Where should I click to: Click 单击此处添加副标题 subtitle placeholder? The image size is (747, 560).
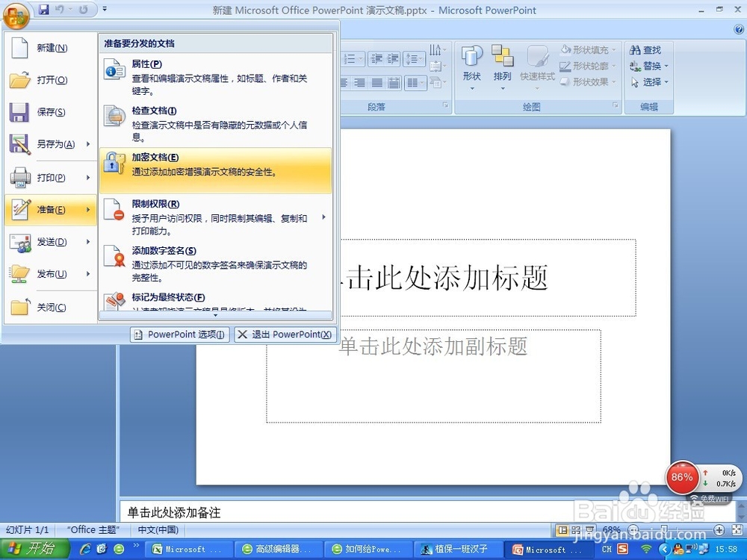point(433,346)
